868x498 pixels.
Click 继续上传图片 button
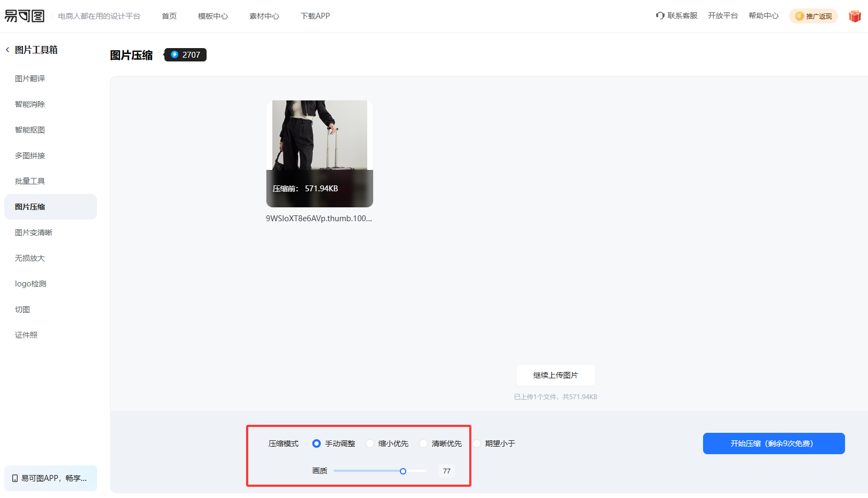pos(556,375)
